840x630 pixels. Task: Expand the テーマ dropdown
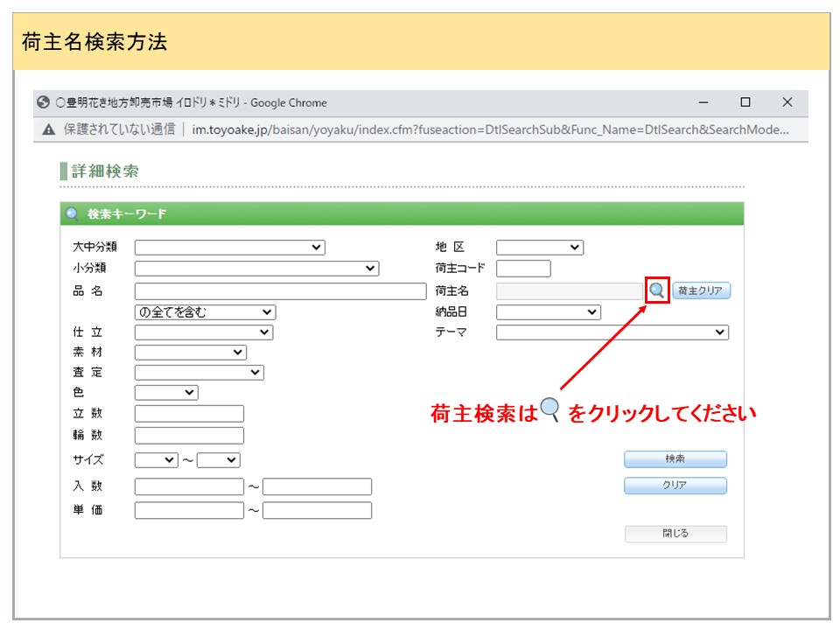612,332
